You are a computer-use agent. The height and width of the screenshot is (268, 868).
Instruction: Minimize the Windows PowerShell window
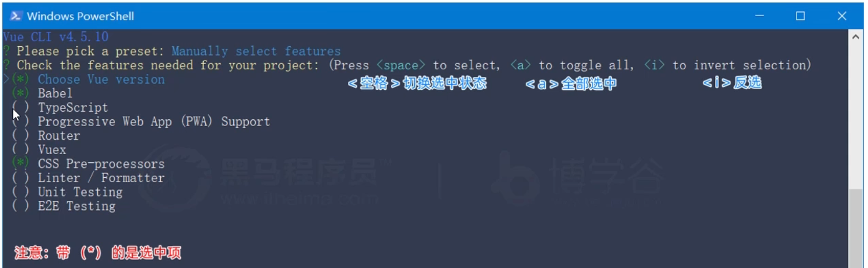pos(759,16)
